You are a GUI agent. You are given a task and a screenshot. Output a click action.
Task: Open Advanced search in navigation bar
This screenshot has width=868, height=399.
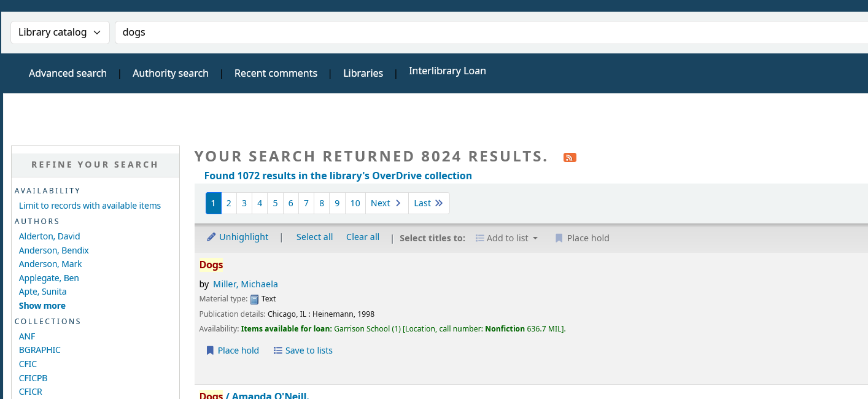[x=68, y=73]
